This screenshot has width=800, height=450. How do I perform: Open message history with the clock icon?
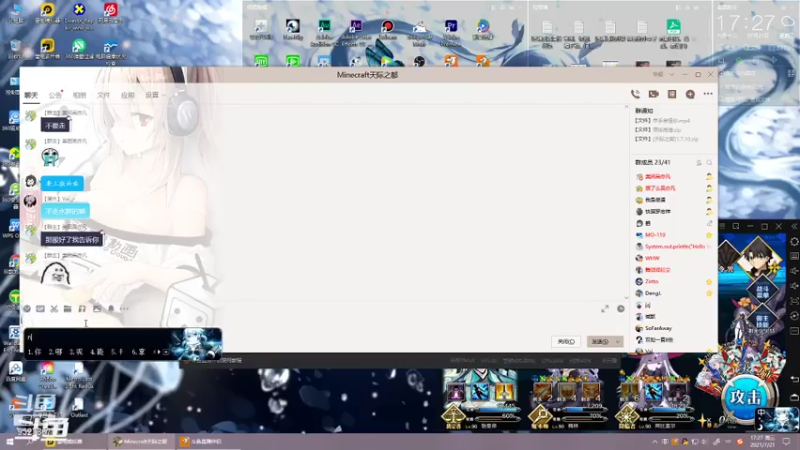coord(621,309)
